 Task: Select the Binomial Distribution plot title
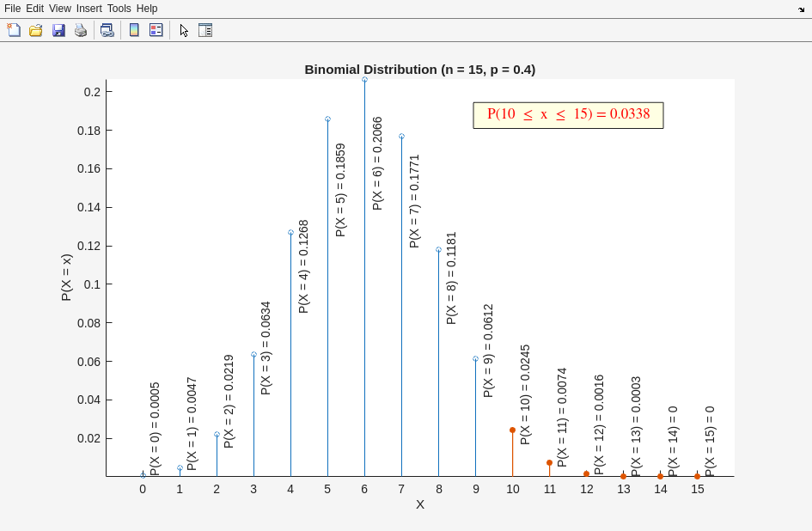(x=419, y=70)
